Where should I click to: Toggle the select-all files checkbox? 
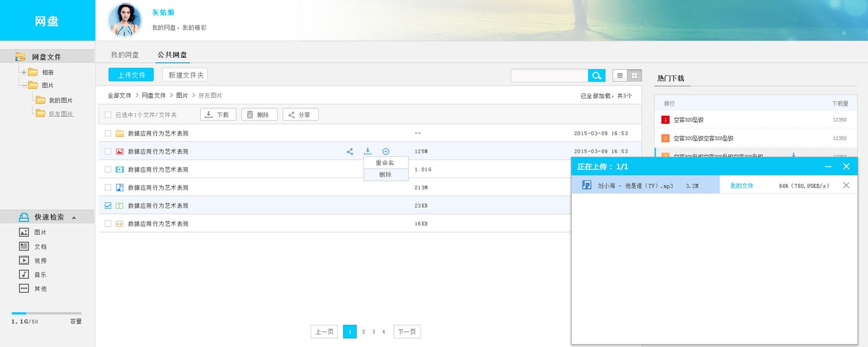pyautogui.click(x=108, y=115)
